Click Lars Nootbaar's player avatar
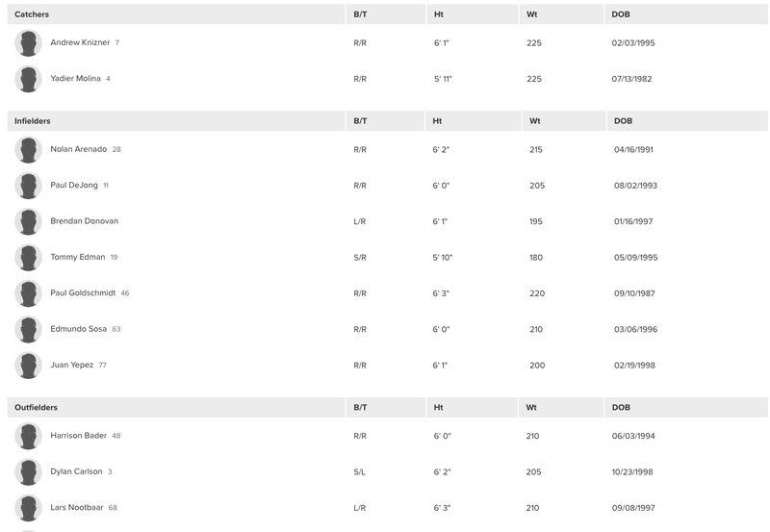Viewport: 770px width, 532px height. 28,507
